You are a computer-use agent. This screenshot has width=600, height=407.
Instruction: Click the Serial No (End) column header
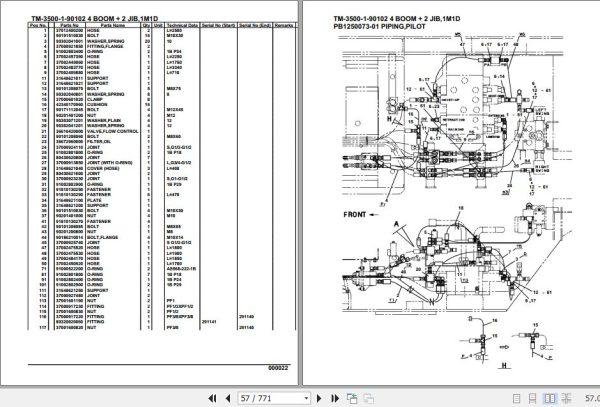[255, 25]
